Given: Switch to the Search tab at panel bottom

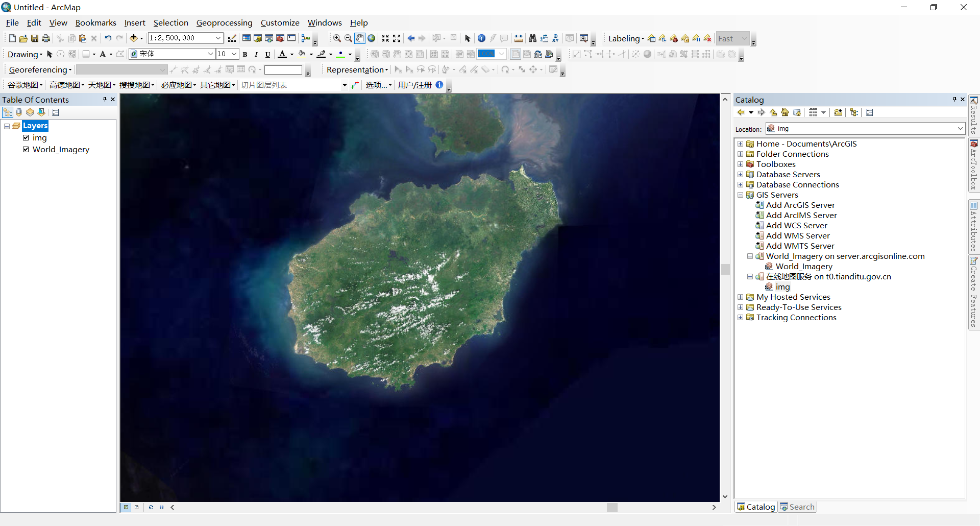Looking at the screenshot, I should (x=797, y=506).
